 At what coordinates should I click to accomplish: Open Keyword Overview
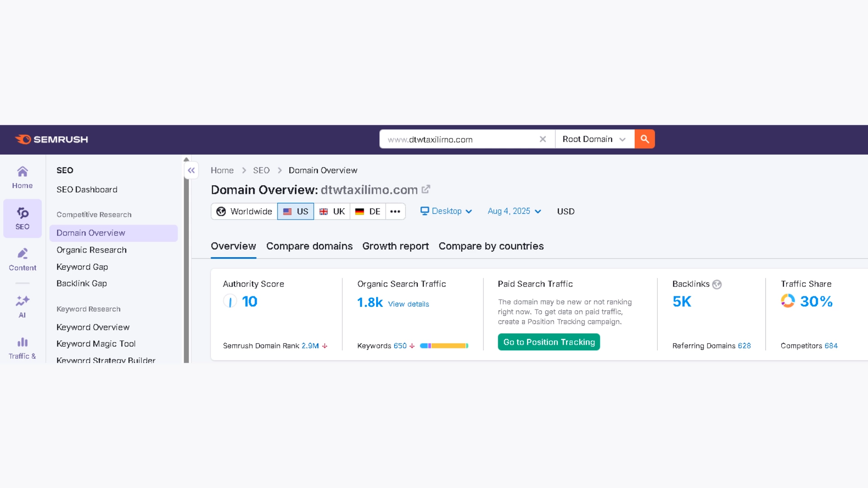click(93, 327)
